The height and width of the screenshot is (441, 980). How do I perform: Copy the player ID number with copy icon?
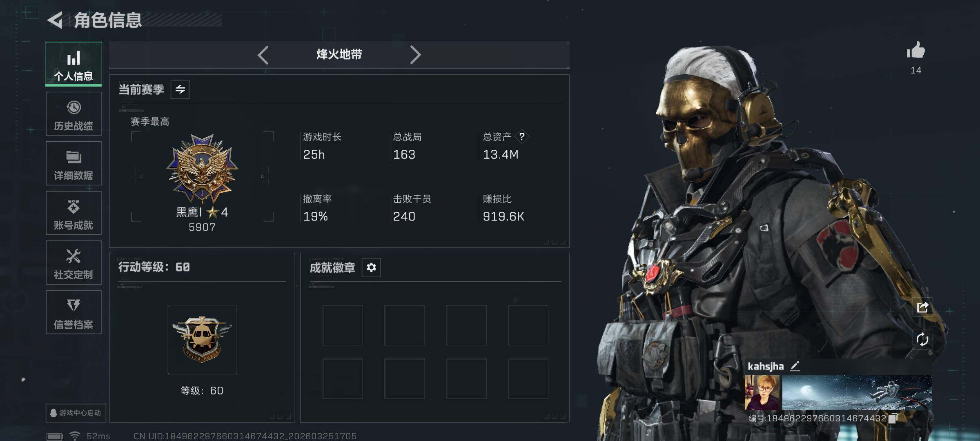coord(893,419)
